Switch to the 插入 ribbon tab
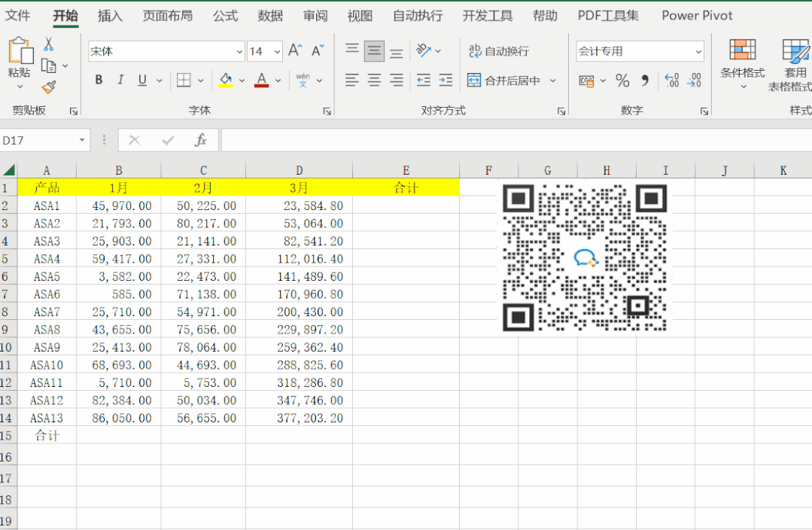 (110, 15)
